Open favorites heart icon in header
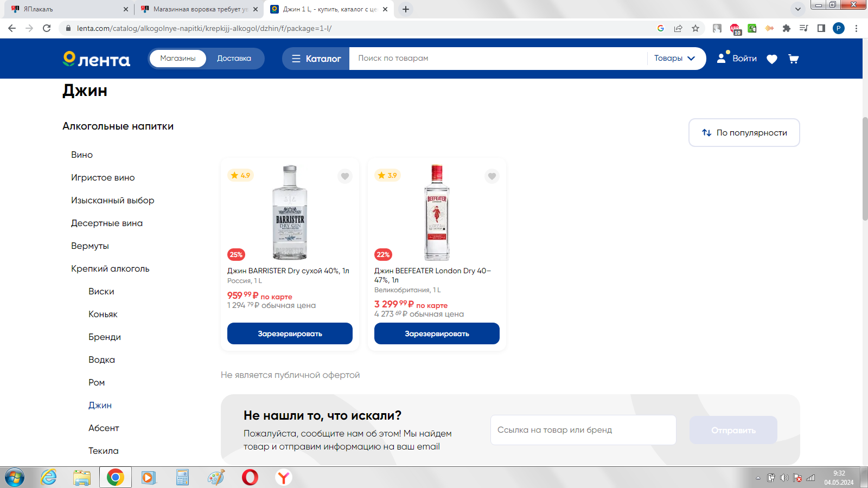The width and height of the screenshot is (868, 488). click(x=772, y=59)
